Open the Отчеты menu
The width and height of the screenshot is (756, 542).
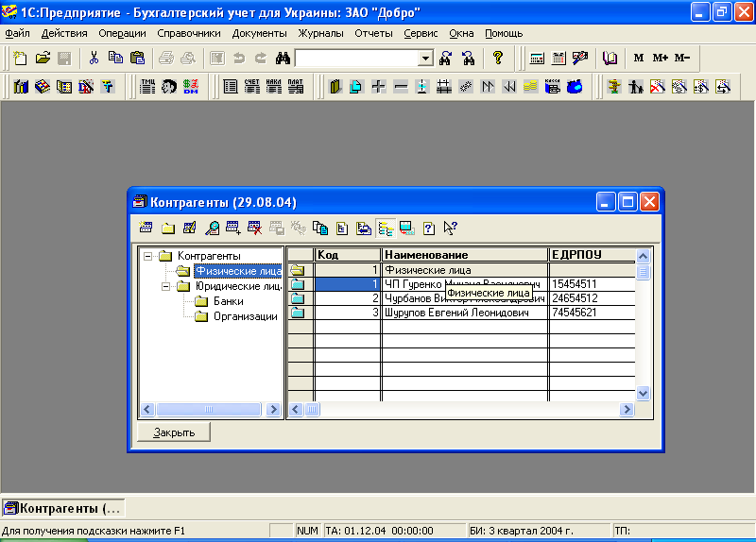coord(373,33)
